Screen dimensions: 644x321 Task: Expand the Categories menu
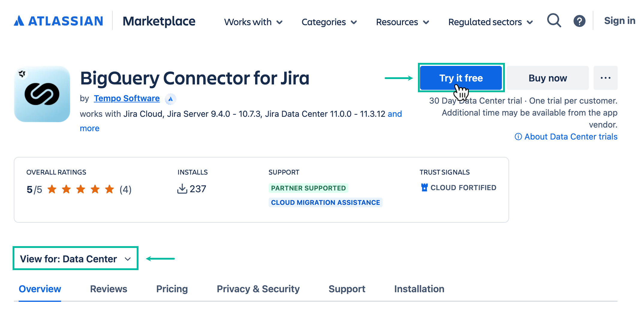tap(329, 22)
